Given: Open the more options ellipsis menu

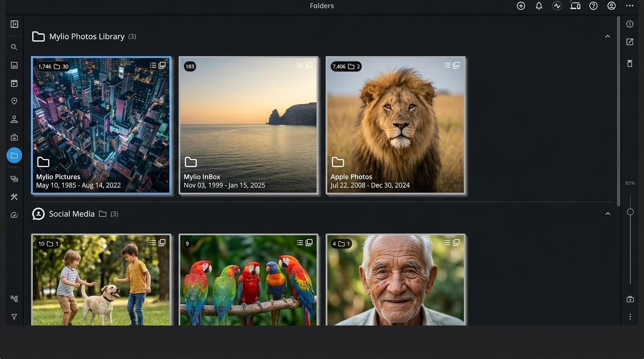Looking at the screenshot, I should (x=629, y=6).
